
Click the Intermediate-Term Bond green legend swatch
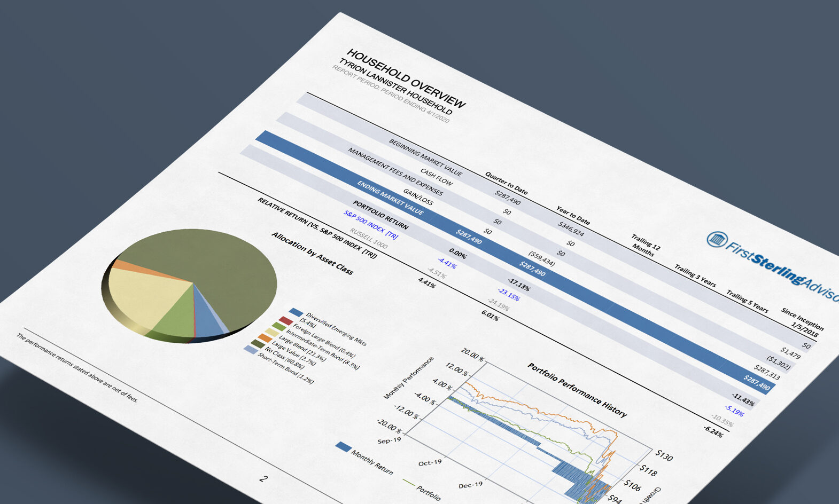pyautogui.click(x=278, y=326)
